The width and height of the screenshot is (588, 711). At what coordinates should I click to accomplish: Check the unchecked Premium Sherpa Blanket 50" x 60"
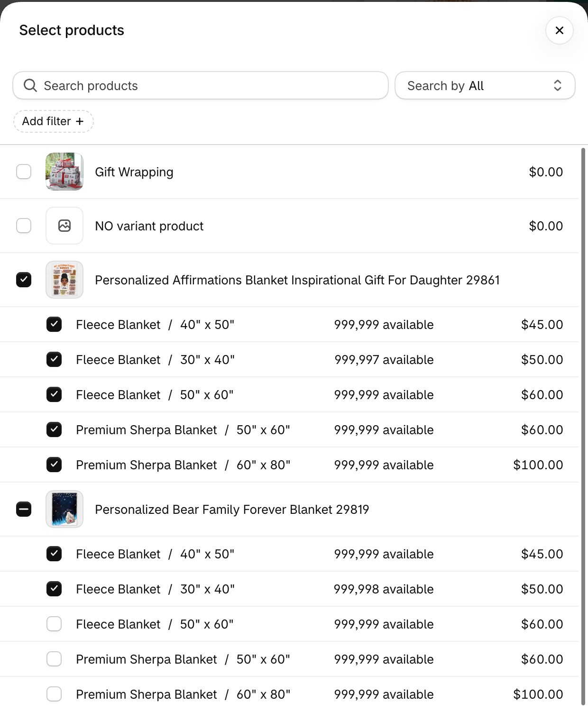[x=54, y=659]
